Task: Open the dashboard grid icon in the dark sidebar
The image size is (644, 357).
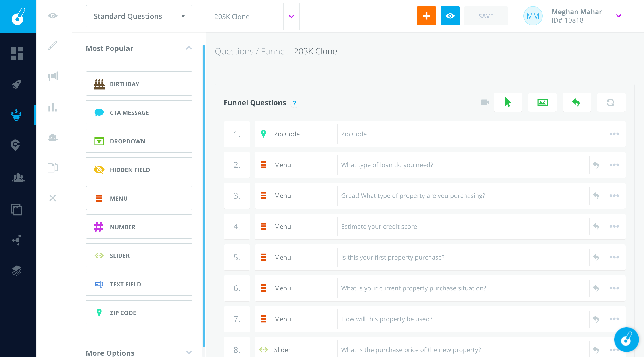Action: (17, 53)
